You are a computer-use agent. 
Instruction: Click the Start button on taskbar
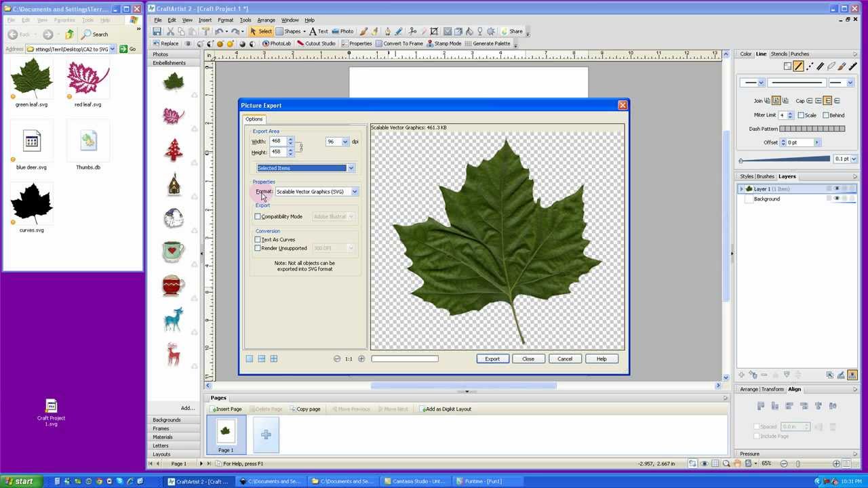20,481
